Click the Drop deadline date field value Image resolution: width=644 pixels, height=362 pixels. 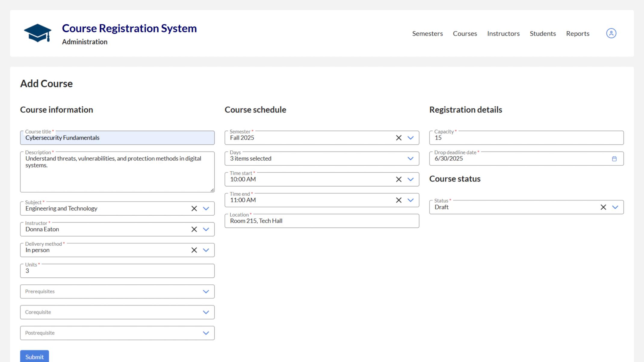(x=449, y=159)
